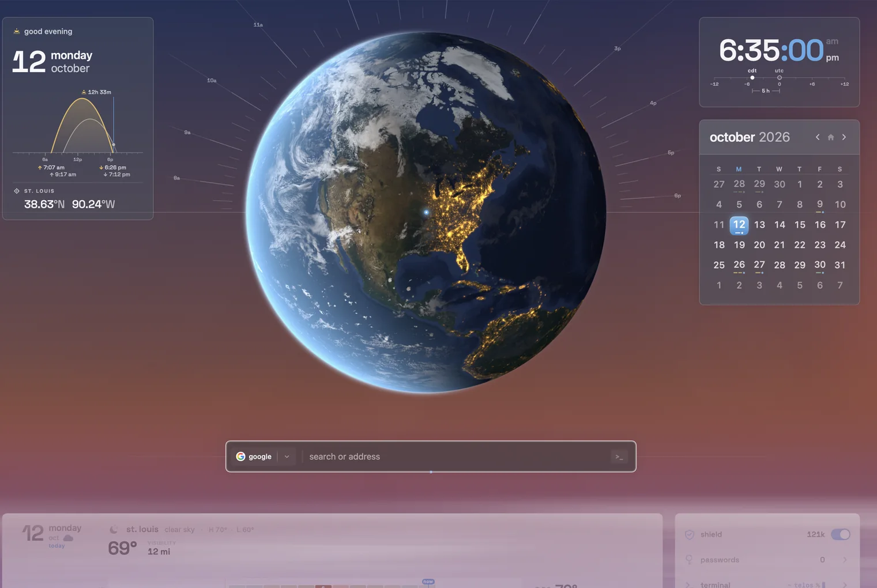The height and width of the screenshot is (588, 877).
Task: Click the Google logo in the search bar
Action: click(241, 457)
